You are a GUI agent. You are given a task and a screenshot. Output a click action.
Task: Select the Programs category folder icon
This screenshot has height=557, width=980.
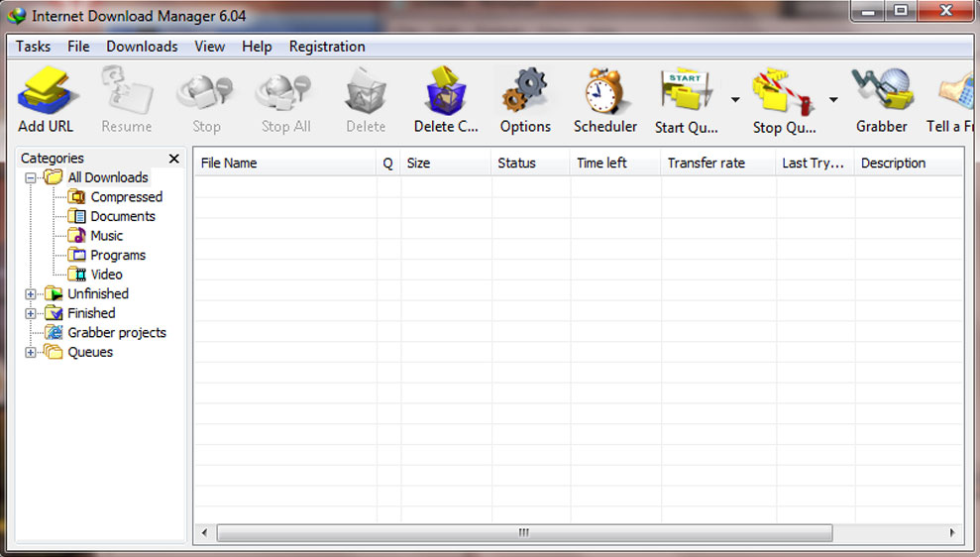pyautogui.click(x=77, y=255)
